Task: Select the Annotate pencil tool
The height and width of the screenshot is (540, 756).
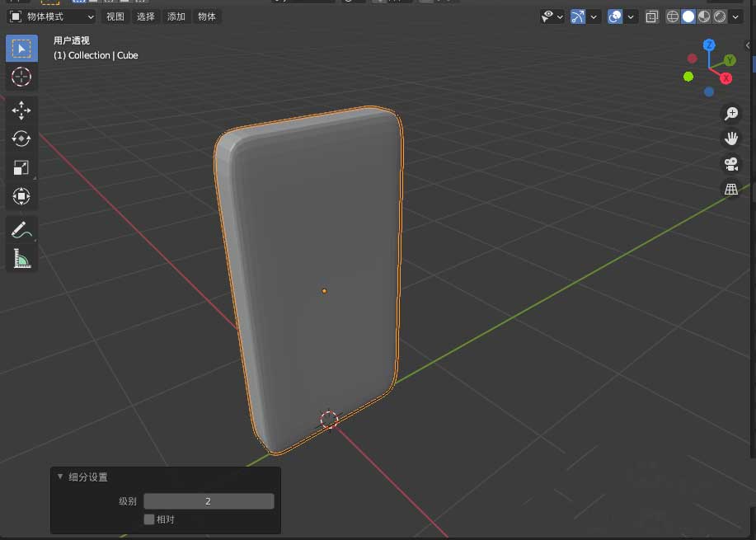Action: [21, 231]
